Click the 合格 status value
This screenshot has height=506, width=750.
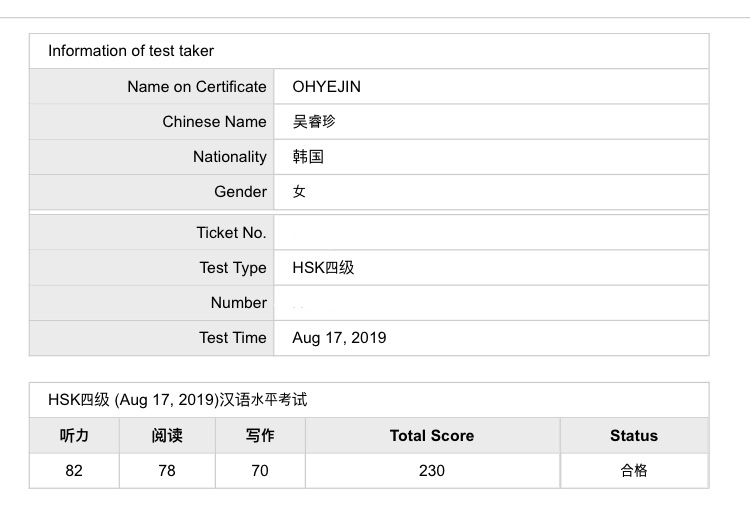click(x=634, y=471)
